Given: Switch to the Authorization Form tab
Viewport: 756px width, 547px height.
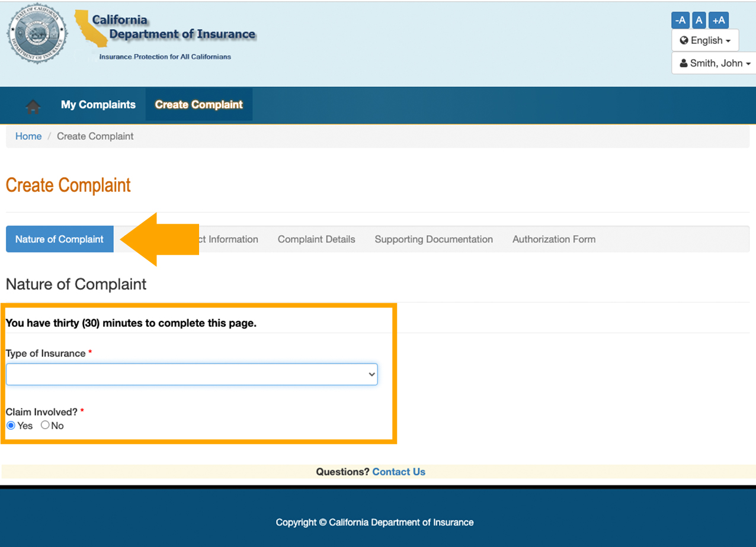Looking at the screenshot, I should (554, 239).
